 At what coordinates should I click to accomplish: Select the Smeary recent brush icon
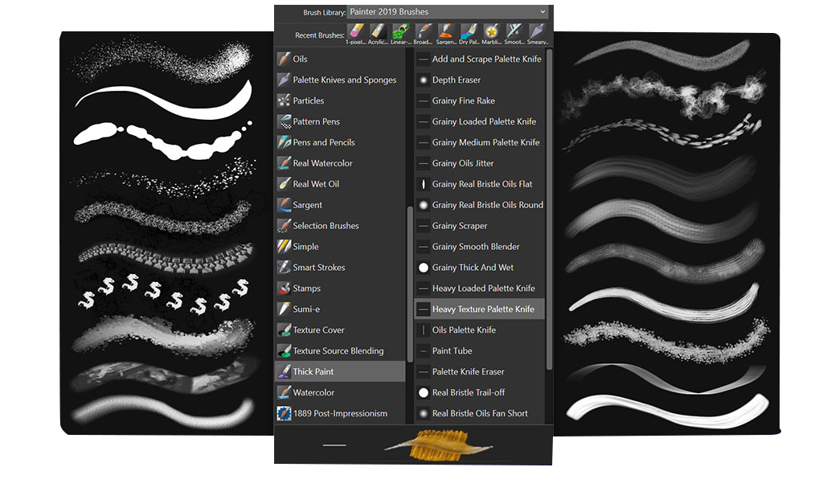coord(536,31)
